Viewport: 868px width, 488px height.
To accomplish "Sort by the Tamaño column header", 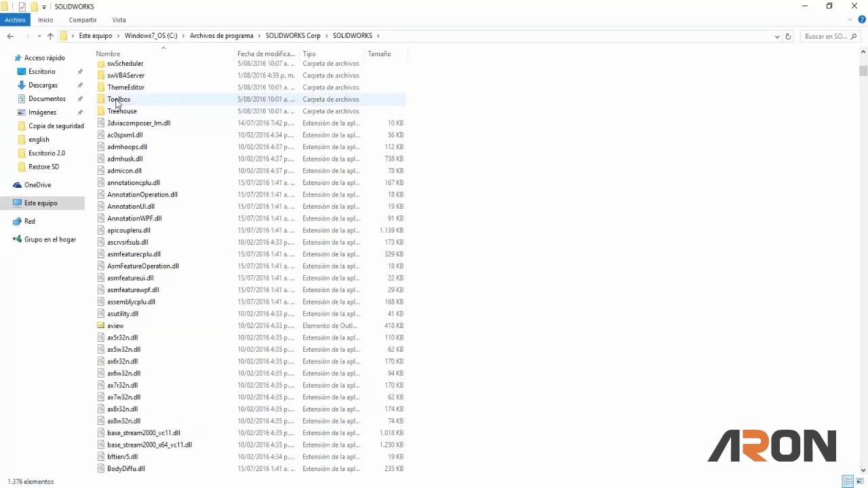I will [385, 54].
